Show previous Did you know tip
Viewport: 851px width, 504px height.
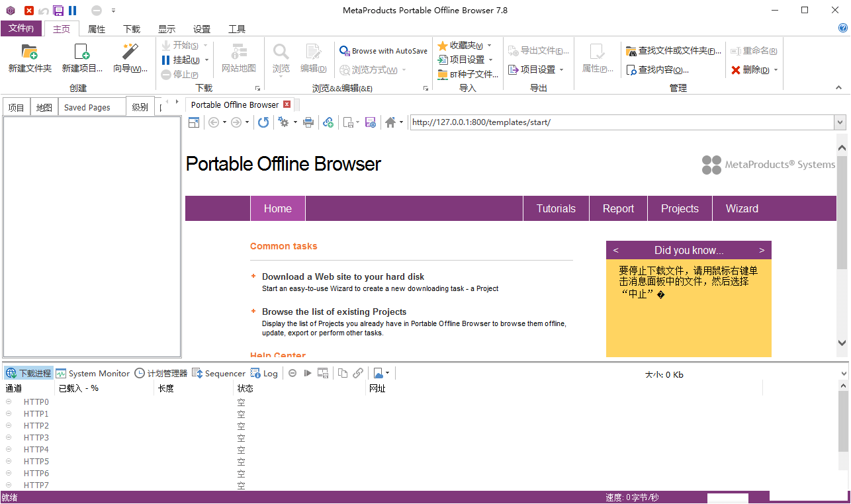click(x=616, y=250)
